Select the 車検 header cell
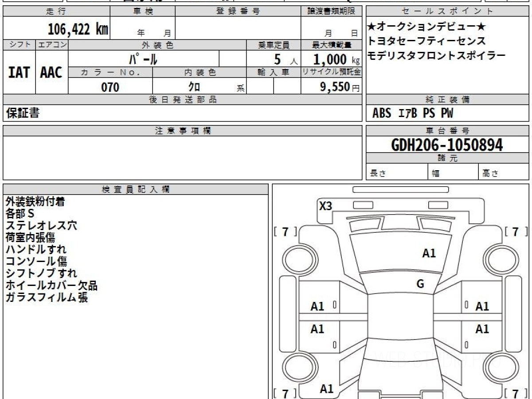The width and height of the screenshot is (532, 399). [142, 12]
